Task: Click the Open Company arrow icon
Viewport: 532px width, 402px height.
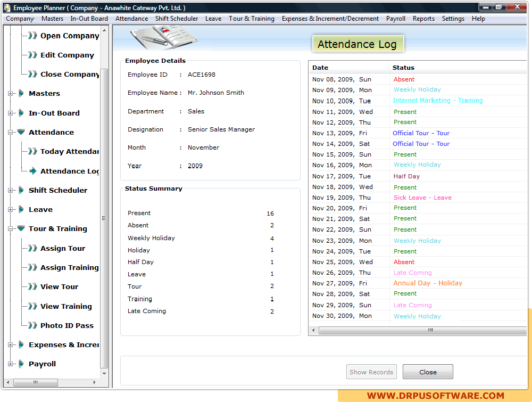Action: 32,36
